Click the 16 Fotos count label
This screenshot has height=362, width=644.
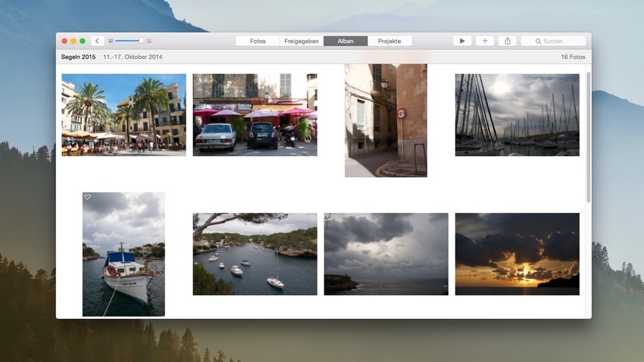[x=573, y=57]
